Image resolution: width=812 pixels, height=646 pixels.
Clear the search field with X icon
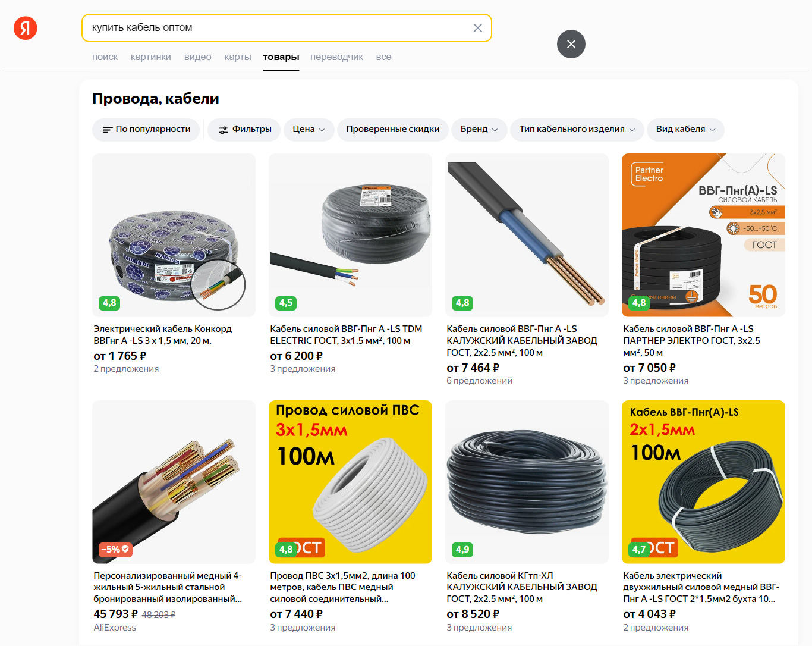477,28
